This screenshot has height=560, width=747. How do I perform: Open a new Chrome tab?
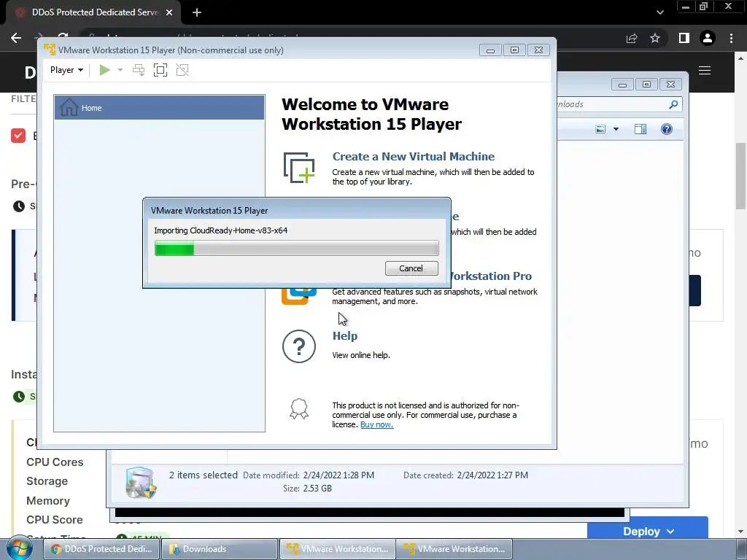click(197, 12)
